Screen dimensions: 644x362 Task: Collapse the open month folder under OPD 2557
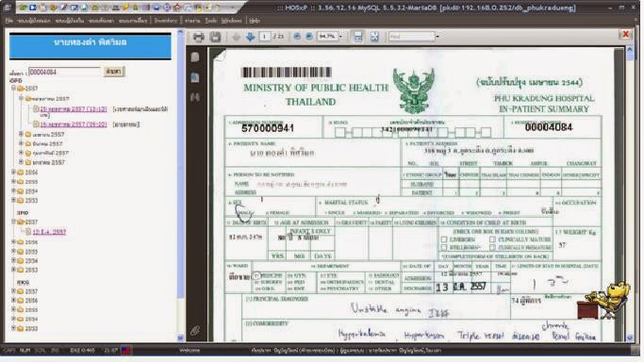(22, 98)
